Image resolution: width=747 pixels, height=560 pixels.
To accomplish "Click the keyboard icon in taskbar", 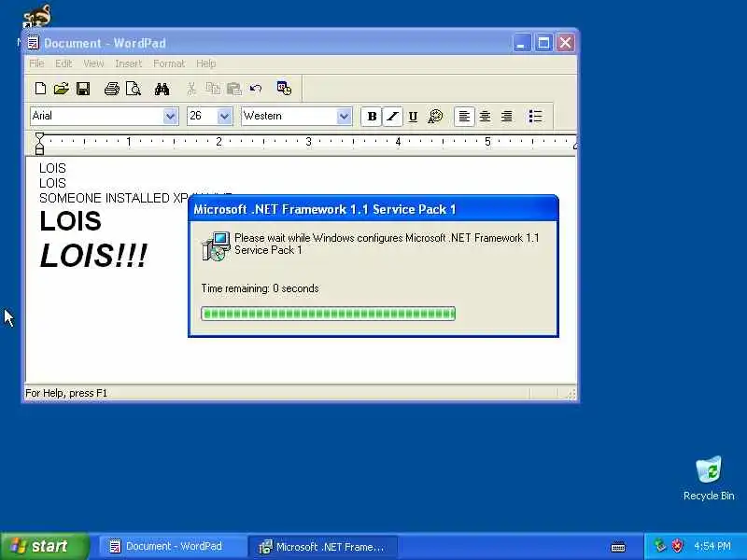I will click(618, 547).
